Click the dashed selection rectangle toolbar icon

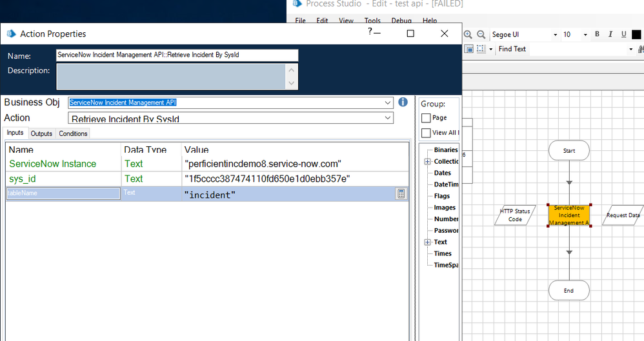[481, 49]
